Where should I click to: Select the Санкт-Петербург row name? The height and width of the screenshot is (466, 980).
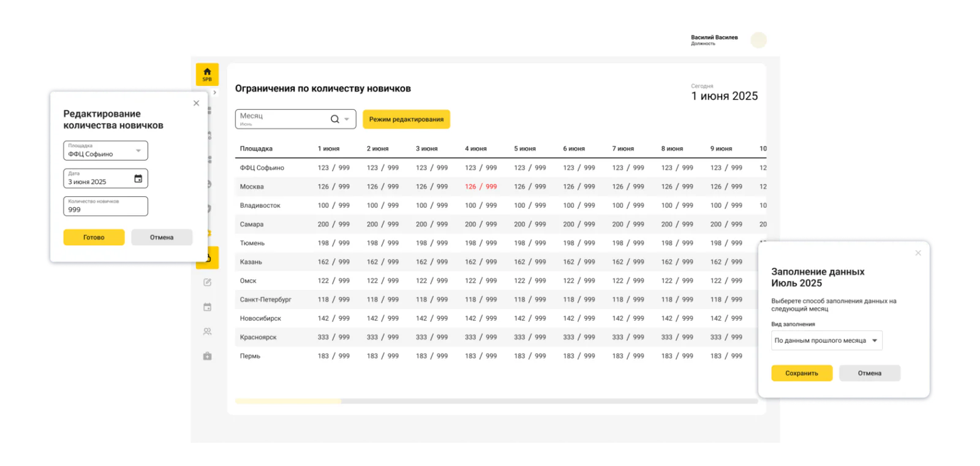pos(266,299)
